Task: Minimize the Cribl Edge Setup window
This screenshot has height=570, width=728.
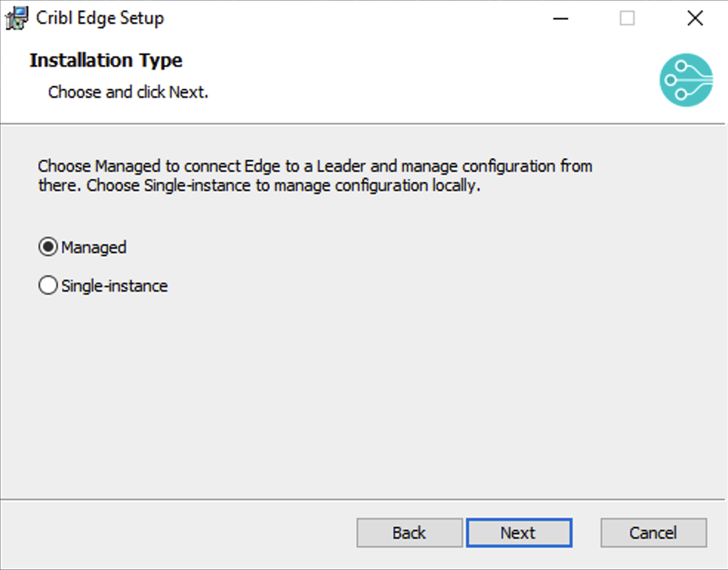Action: (x=560, y=18)
